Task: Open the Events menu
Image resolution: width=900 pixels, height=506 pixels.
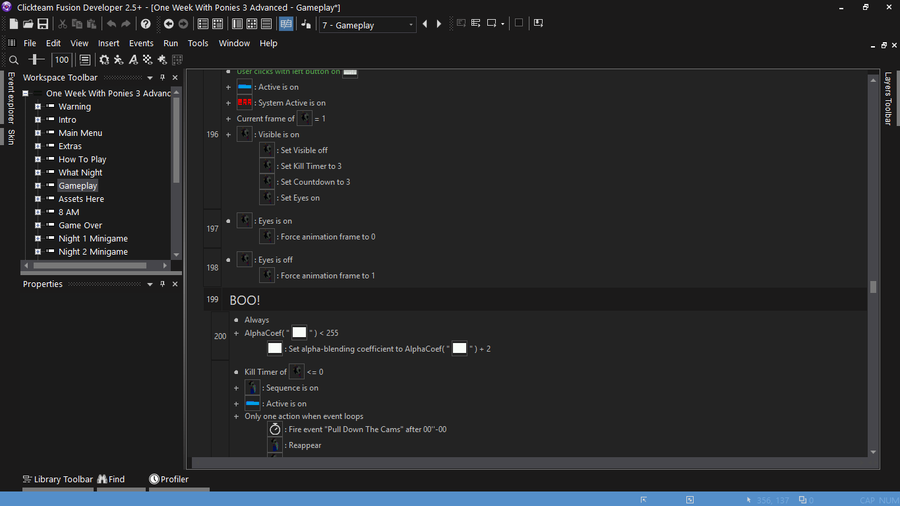Action: tap(141, 43)
